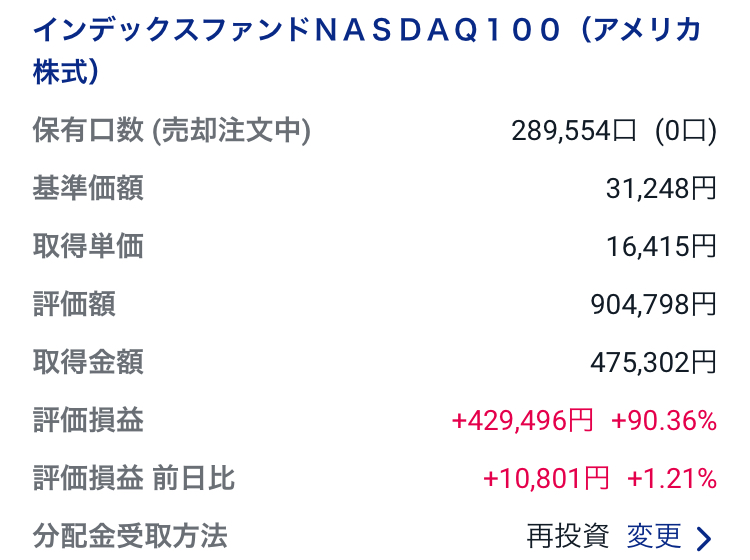Tap the +90.36% gain percentage
Screen dimensions: 750x560
pos(664,421)
